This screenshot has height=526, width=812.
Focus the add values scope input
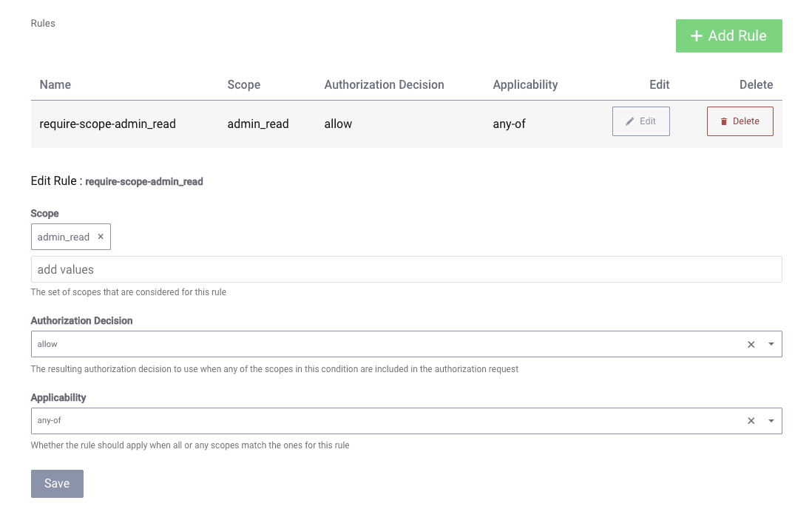[406, 269]
